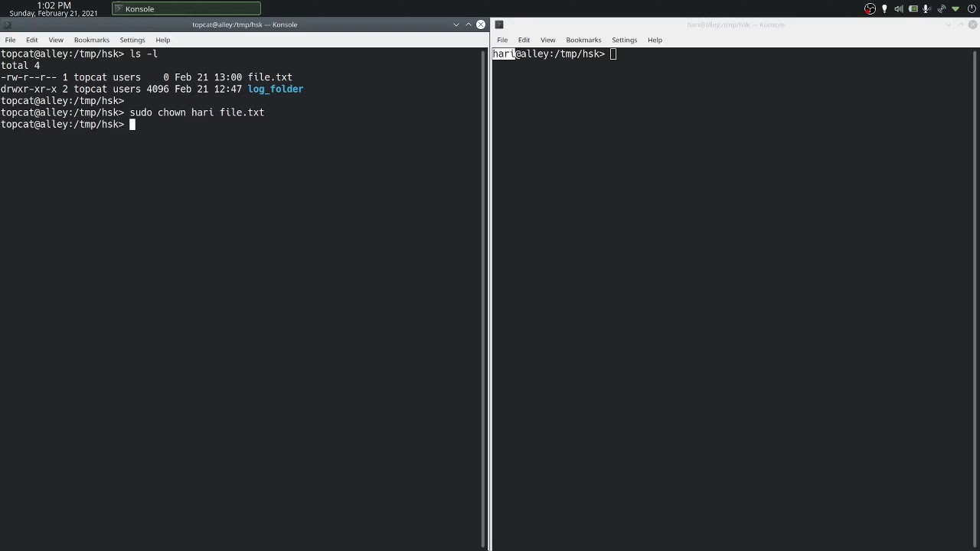Click the left Konsole window title bar
This screenshot has width=980, height=551.
tap(245, 24)
